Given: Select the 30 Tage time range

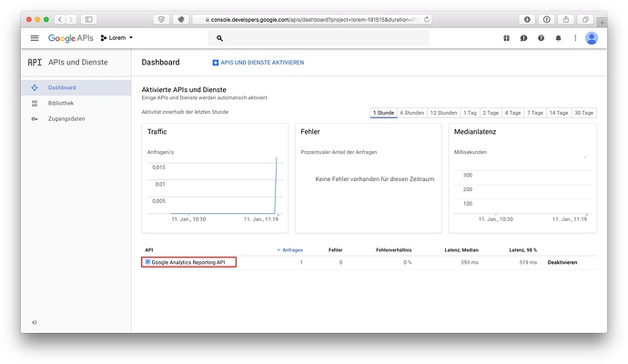Looking at the screenshot, I should pyautogui.click(x=583, y=113).
